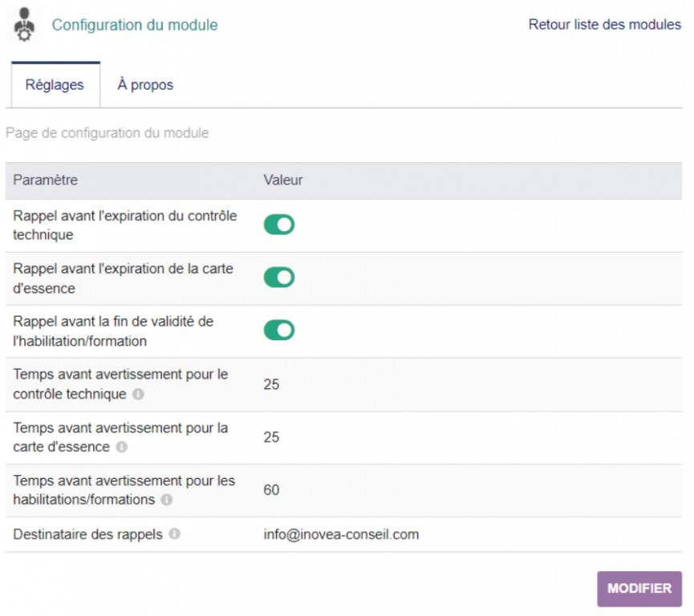Click the contrôle technique warning value 25
Image resolution: width=694 pixels, height=616 pixels.
pos(271,385)
